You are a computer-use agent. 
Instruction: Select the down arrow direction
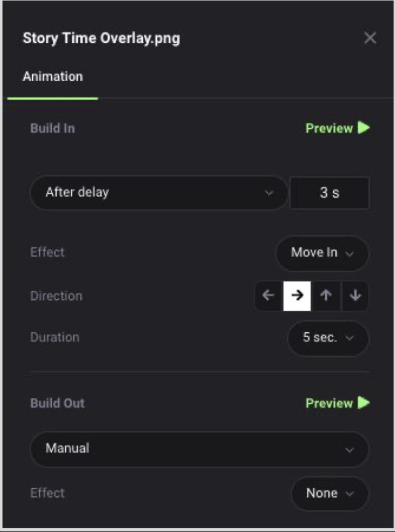[355, 296]
